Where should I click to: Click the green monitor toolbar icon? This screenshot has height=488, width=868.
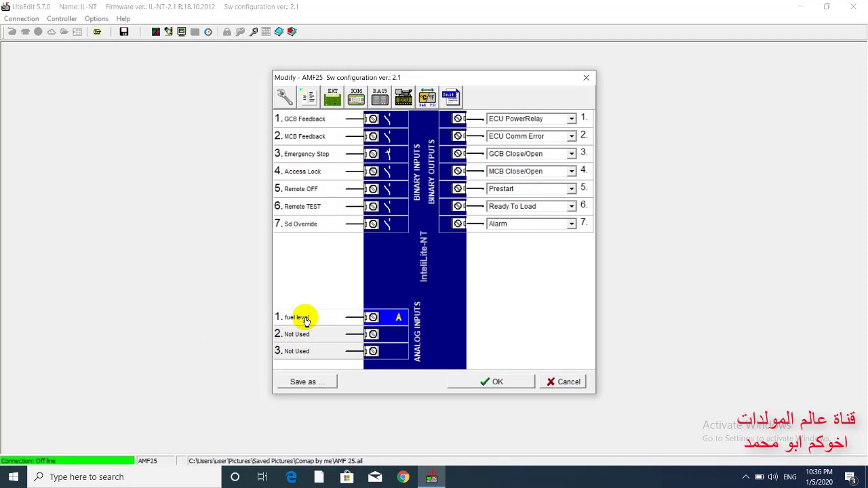tap(182, 32)
